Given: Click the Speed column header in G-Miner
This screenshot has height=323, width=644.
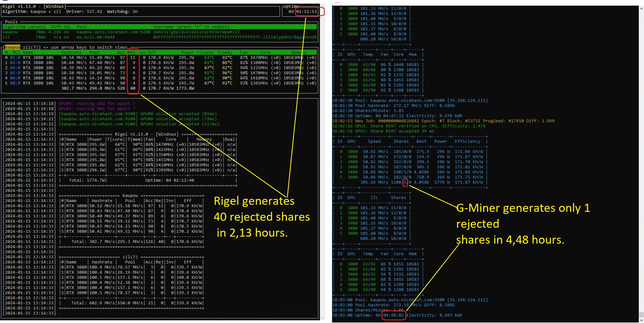Looking at the screenshot, I should (374, 142).
